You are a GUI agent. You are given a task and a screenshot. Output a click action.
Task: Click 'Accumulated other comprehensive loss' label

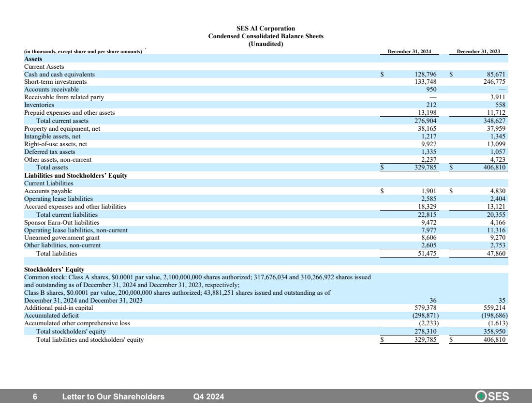[77, 324]
